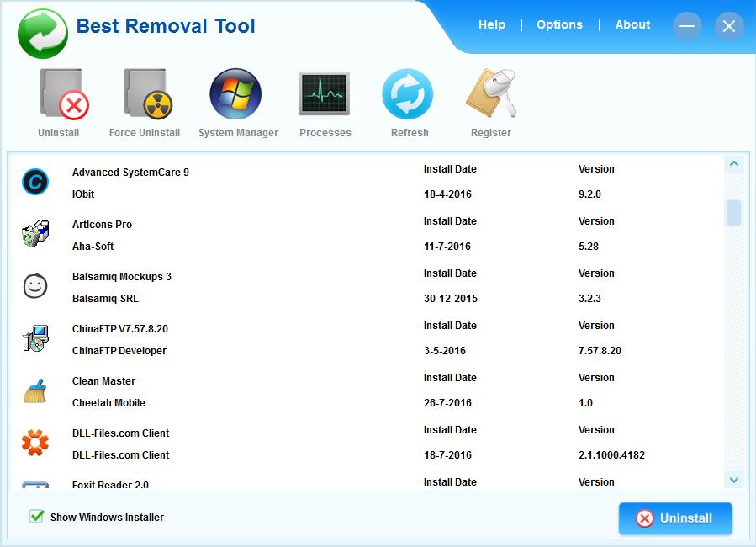Click the blue Uninstall button at bottom
The height and width of the screenshot is (547, 756).
coord(675,518)
